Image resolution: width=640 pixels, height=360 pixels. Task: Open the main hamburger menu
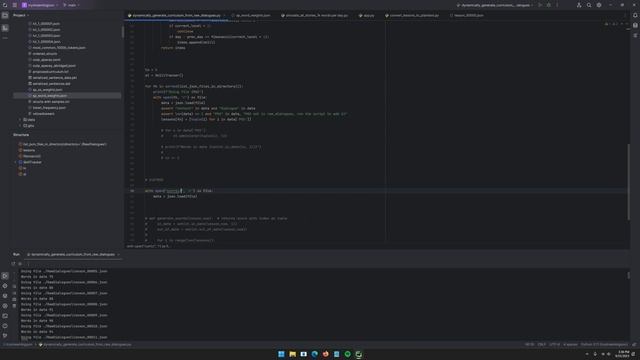pos(15,5)
